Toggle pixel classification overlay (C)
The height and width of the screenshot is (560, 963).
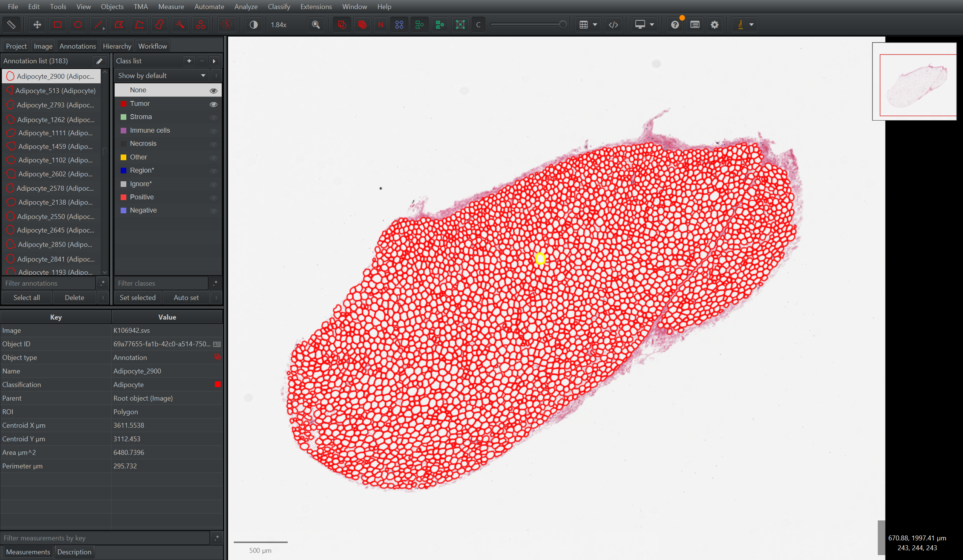tap(478, 25)
